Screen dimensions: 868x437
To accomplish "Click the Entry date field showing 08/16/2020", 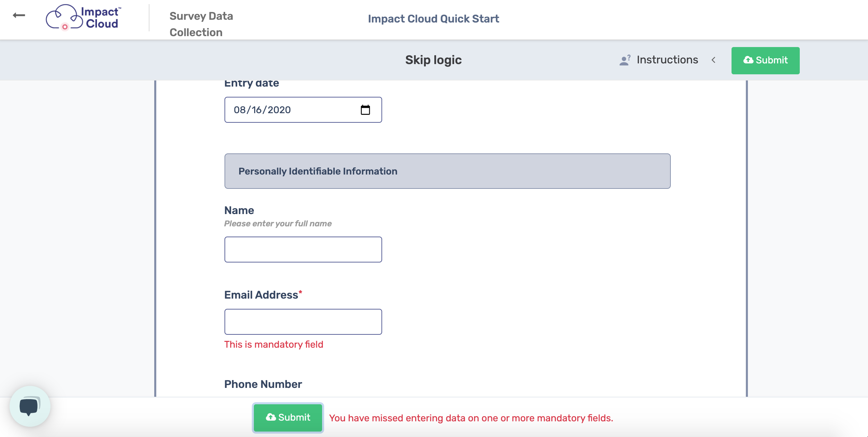I will point(303,110).
